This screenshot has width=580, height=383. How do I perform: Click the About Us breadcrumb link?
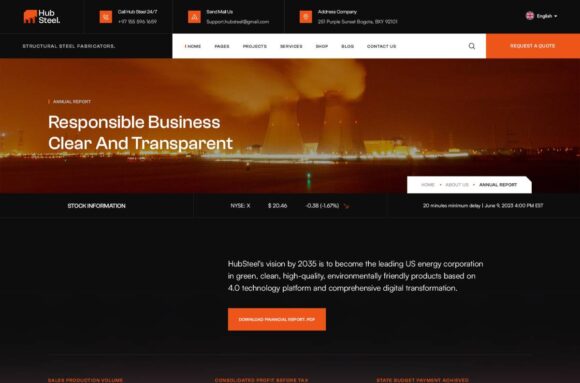[x=457, y=185]
